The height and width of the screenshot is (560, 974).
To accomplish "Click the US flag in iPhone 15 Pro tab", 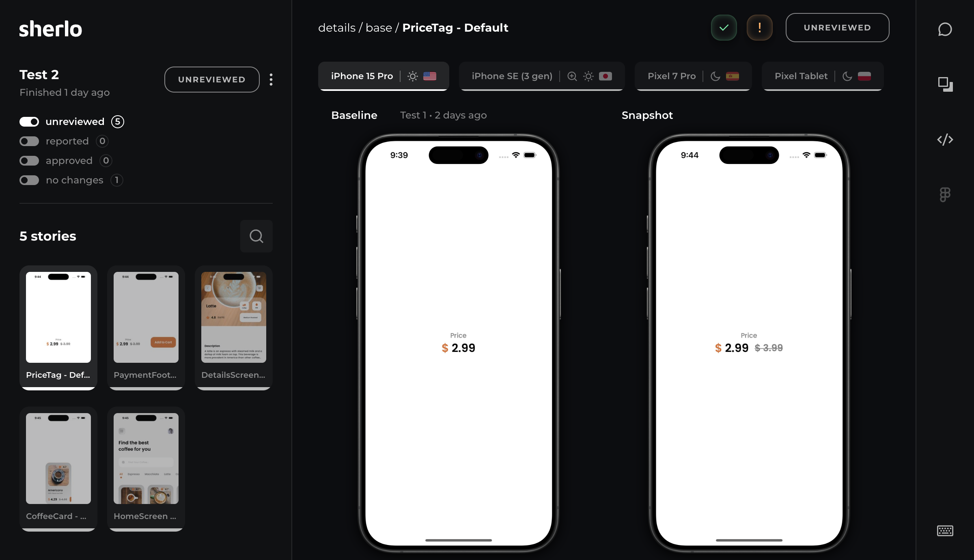I will pos(430,76).
